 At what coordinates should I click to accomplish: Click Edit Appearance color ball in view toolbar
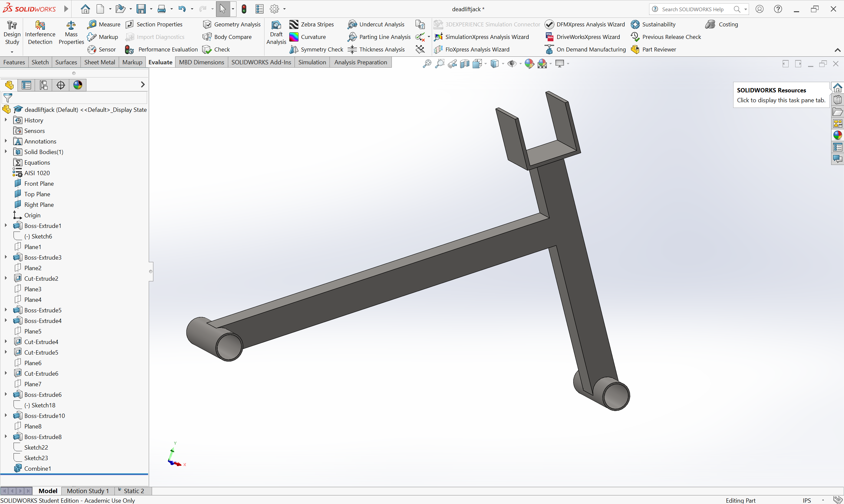pyautogui.click(x=529, y=64)
